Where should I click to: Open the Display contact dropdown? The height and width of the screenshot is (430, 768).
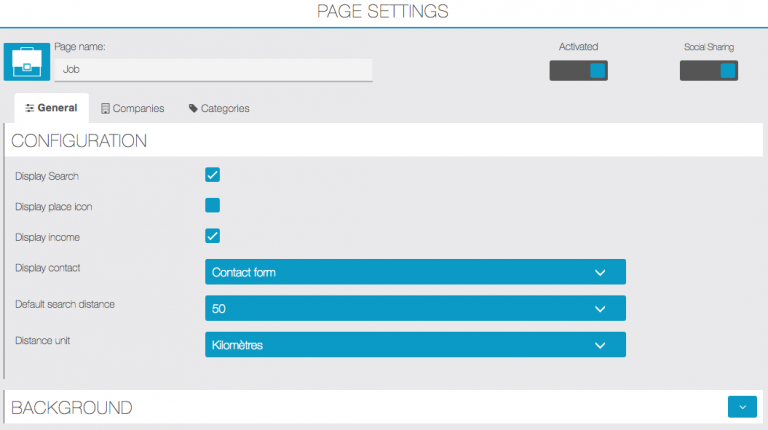click(415, 272)
